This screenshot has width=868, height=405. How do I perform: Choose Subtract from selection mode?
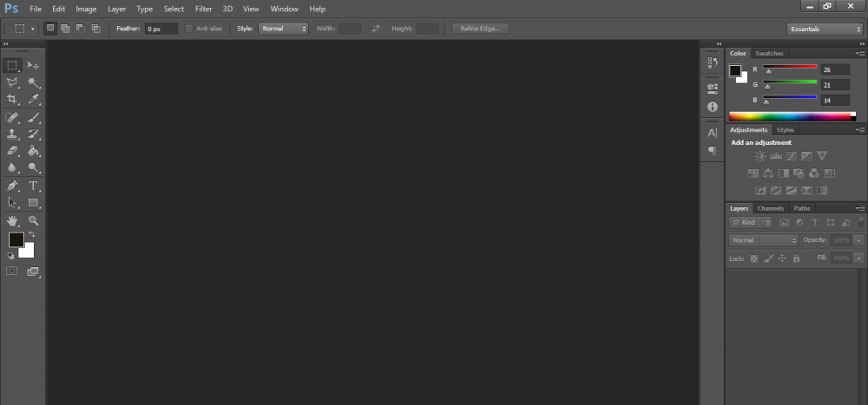(80, 29)
